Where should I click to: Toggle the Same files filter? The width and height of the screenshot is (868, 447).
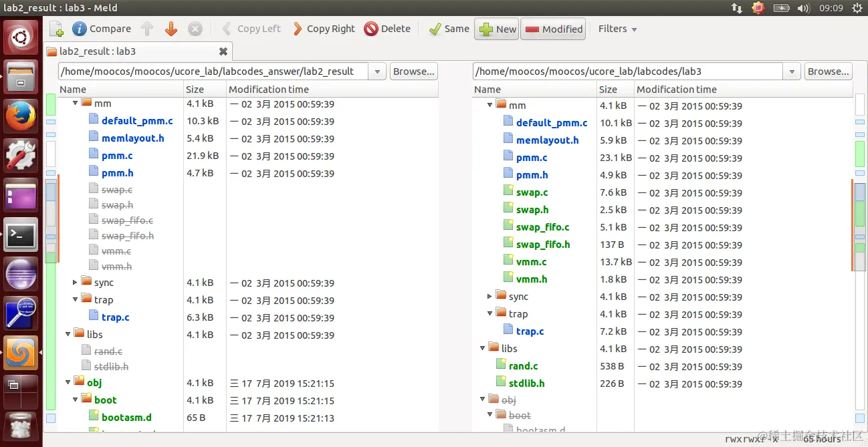449,29
